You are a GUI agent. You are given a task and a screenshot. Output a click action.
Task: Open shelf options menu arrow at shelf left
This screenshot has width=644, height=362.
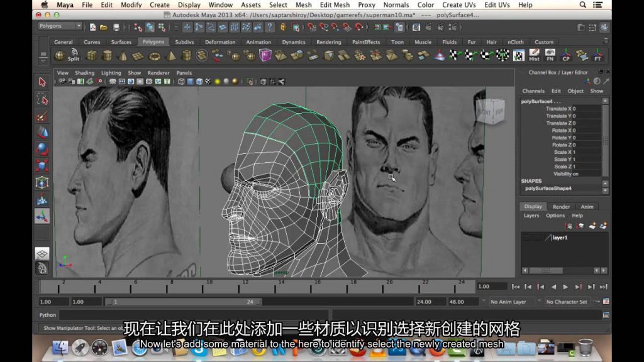43,61
